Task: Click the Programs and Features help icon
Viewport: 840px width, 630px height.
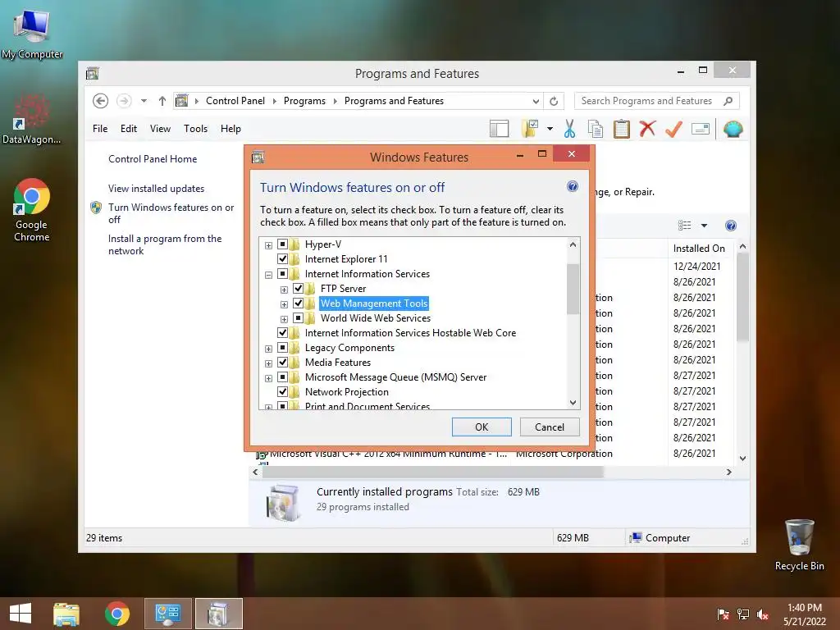Action: coord(731,226)
